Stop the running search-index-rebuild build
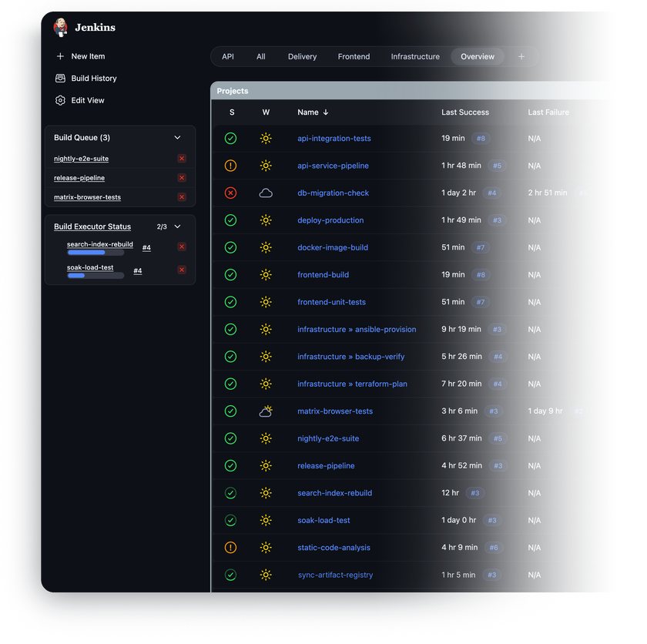The height and width of the screenshot is (644, 647). tap(182, 247)
